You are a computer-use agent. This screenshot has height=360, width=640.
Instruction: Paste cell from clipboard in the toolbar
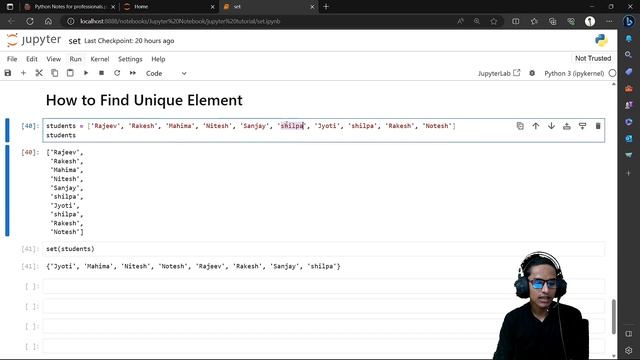(70, 73)
